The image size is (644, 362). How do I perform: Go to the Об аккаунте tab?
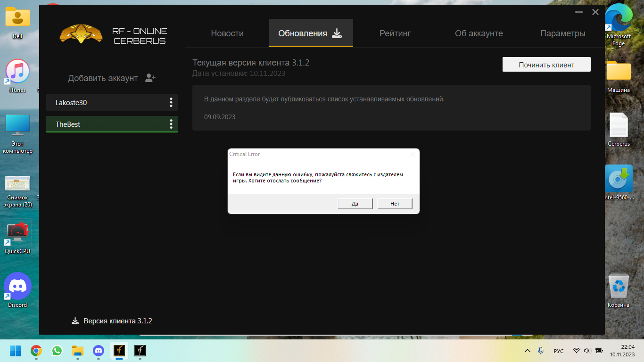point(479,33)
